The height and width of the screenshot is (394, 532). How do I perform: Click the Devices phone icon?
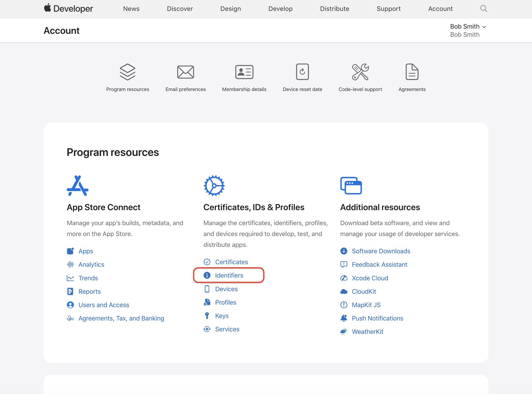[207, 289]
